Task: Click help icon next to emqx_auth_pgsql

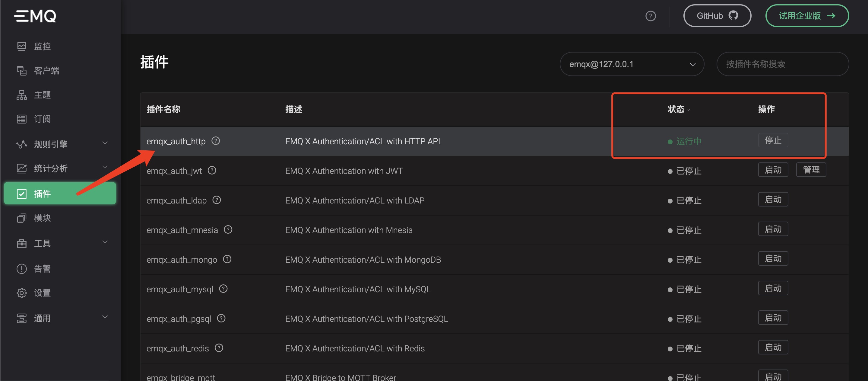Action: click(221, 318)
